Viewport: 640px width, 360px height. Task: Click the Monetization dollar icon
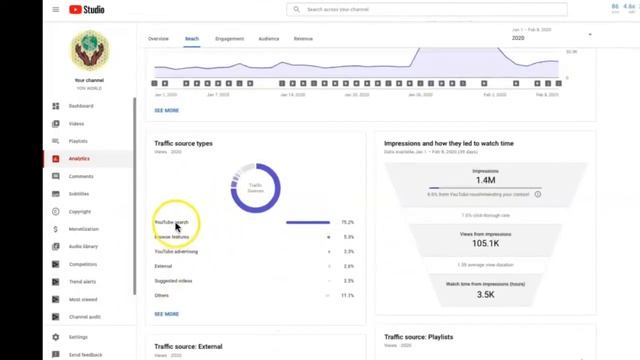[x=56, y=229]
